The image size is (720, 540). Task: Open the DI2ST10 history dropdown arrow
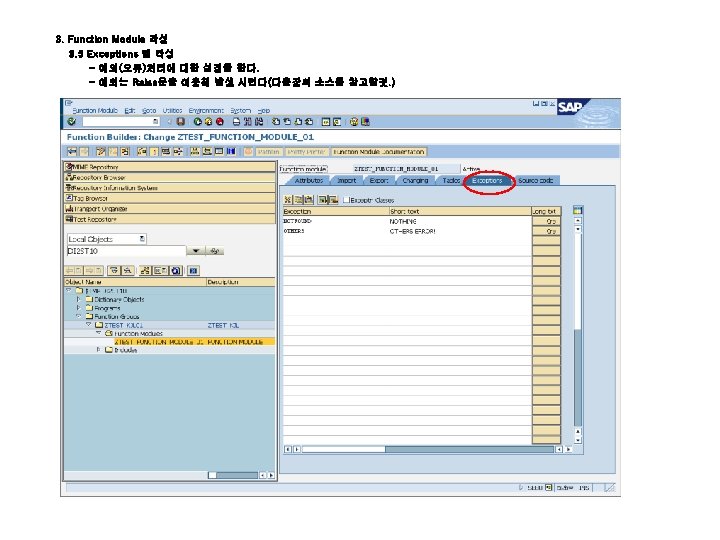click(x=196, y=251)
